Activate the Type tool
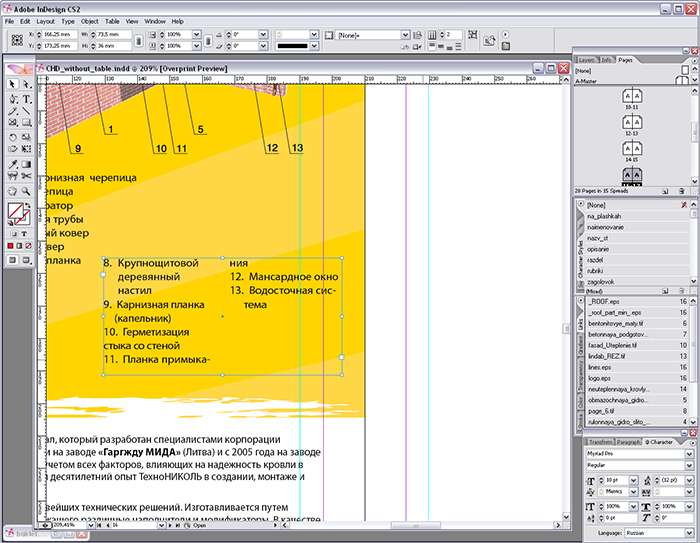700x543 pixels. pyautogui.click(x=26, y=99)
